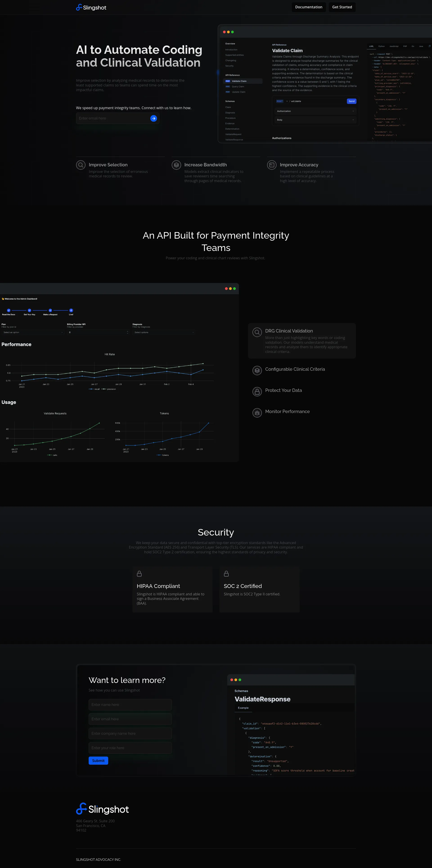Toggle the tokens legend on Tokens chart
The width and height of the screenshot is (432, 868).
click(x=163, y=455)
